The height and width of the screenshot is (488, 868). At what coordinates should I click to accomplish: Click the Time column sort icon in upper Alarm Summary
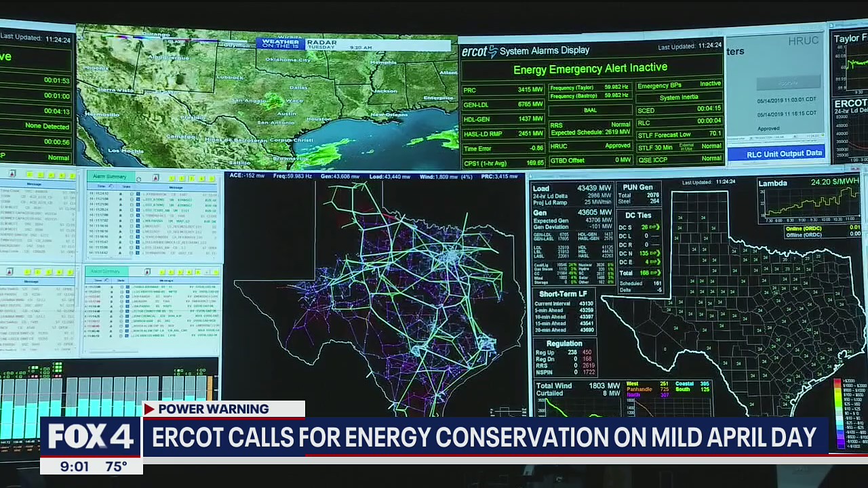click(111, 186)
